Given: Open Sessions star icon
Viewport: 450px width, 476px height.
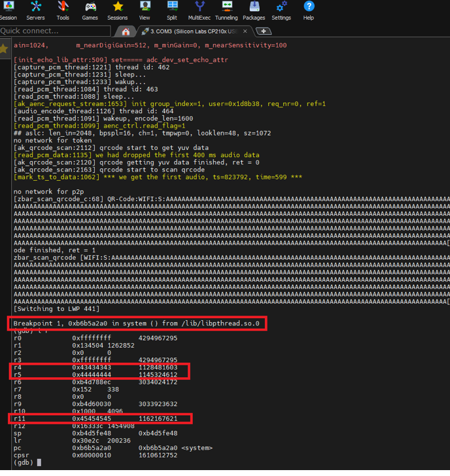Looking at the screenshot, I should (117, 10).
